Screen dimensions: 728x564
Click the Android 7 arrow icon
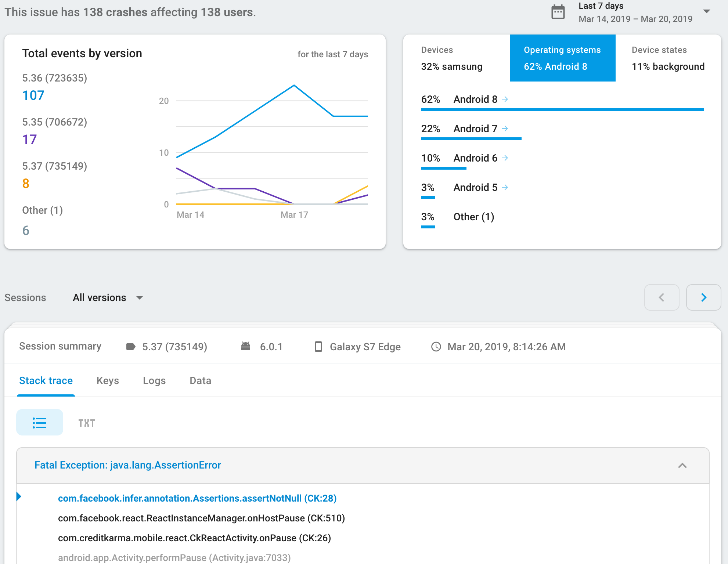point(505,129)
